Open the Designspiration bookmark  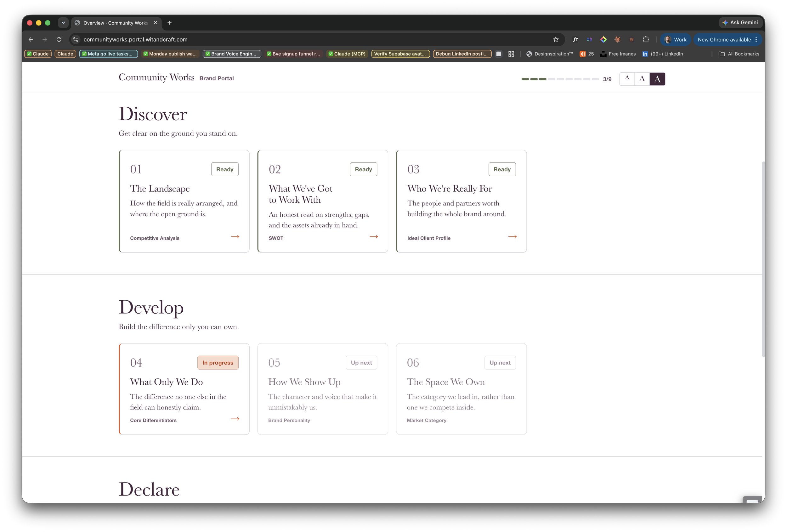[550, 54]
